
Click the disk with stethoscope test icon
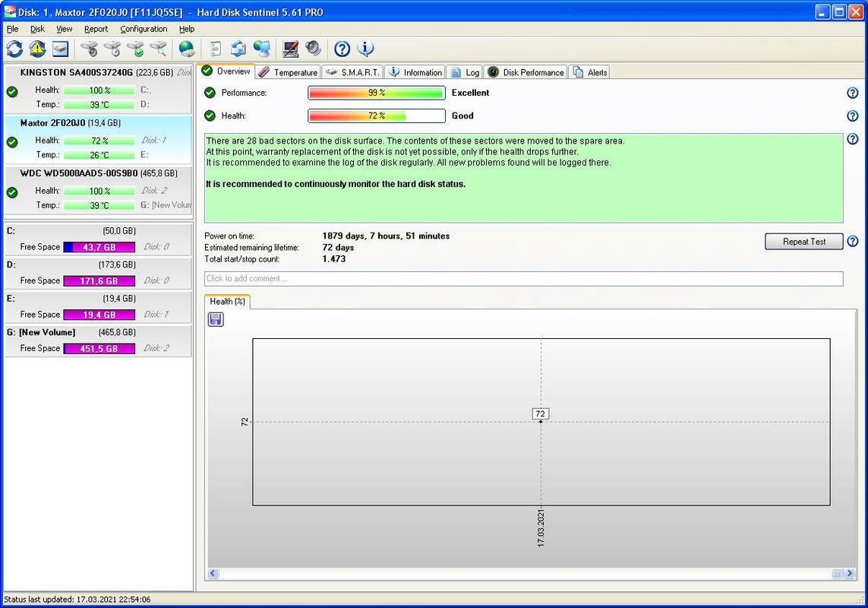(89, 49)
